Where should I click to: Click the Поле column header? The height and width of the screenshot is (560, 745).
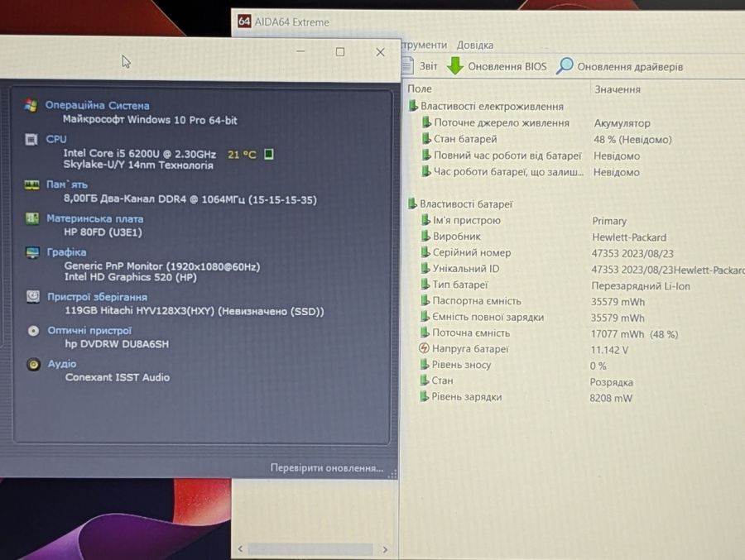click(420, 89)
